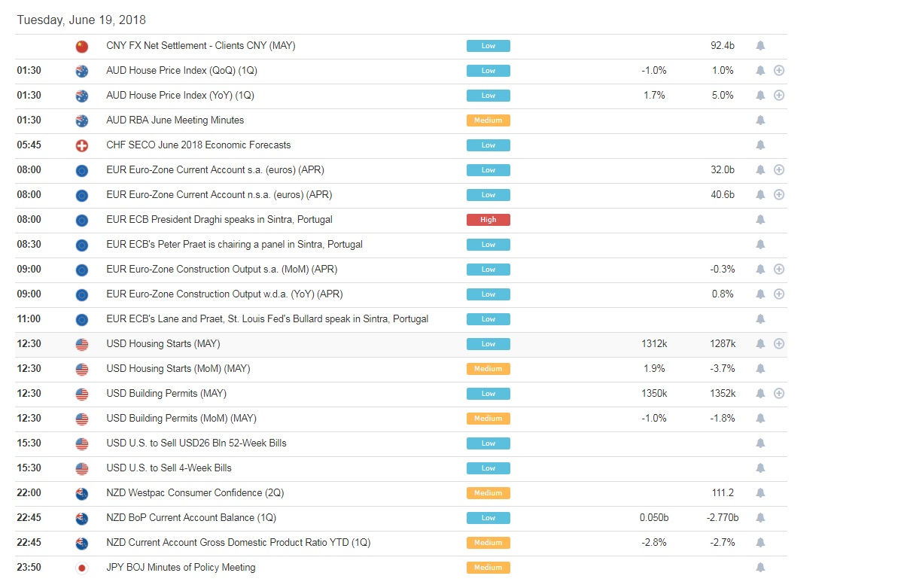Toggle alert bell for NZD Westpac Consumer Confidence
Screen dimensions: 907x588
click(x=760, y=493)
